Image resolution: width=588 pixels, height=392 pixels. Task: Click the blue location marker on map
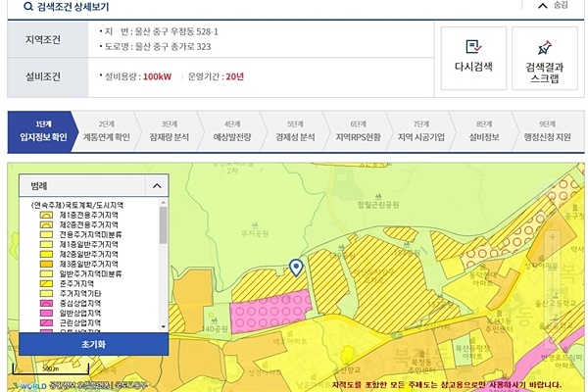coord(297,268)
